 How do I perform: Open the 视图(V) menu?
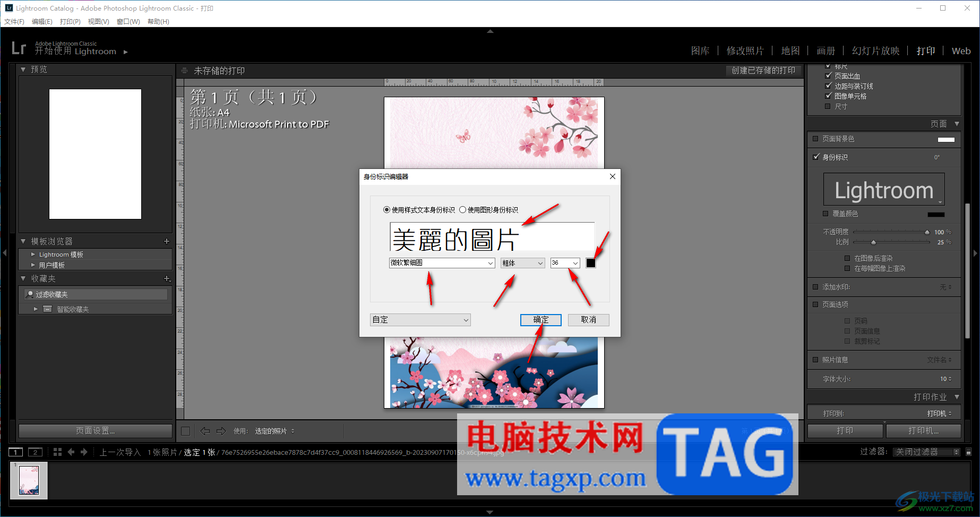[99, 22]
